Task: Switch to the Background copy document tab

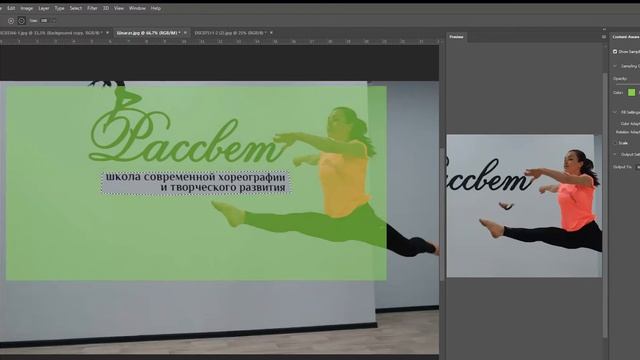Action: click(x=50, y=33)
